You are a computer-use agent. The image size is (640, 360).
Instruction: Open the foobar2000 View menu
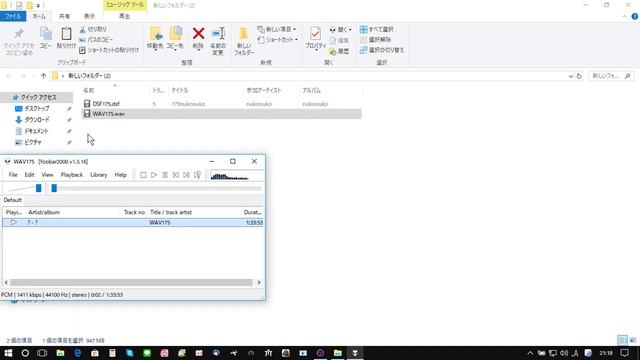coord(47,175)
